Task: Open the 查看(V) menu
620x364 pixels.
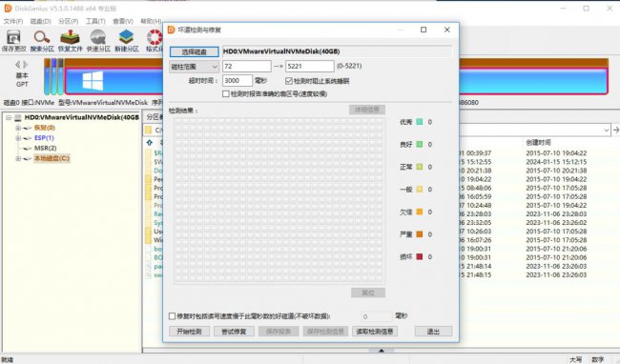Action: pos(123,21)
